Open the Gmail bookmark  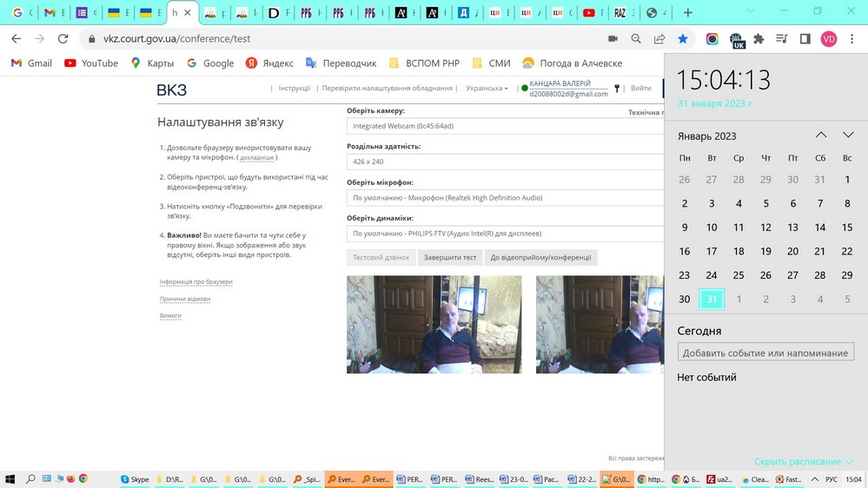coord(31,63)
